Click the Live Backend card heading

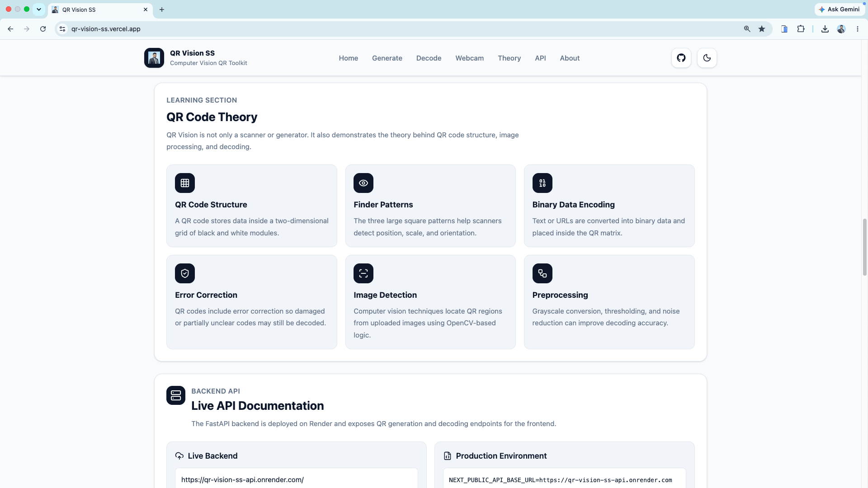click(212, 456)
